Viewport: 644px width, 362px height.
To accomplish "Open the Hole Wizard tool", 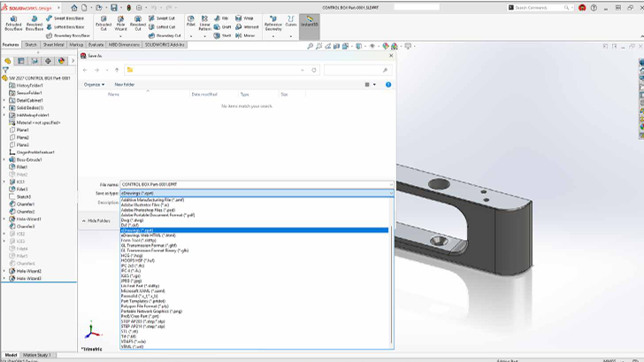I will click(120, 23).
